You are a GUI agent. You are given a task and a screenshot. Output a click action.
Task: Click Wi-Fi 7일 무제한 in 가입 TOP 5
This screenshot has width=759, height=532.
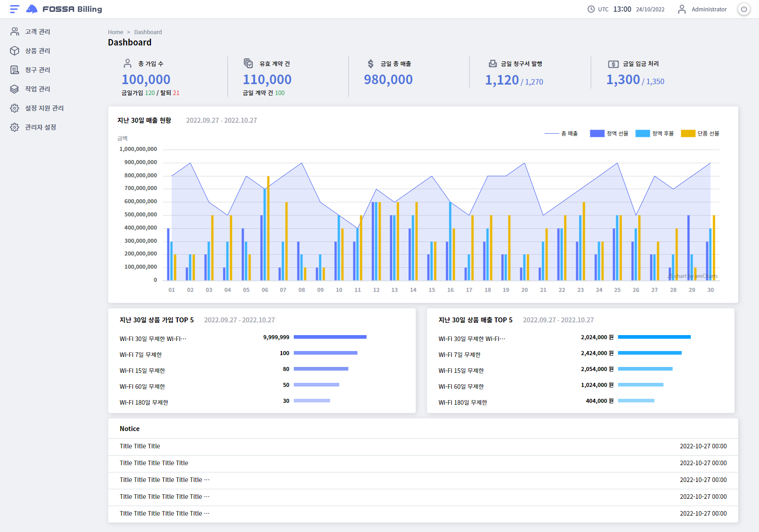141,355
